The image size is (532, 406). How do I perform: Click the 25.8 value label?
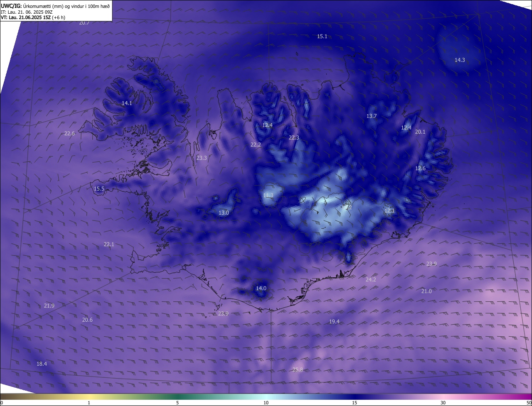[x=298, y=370]
